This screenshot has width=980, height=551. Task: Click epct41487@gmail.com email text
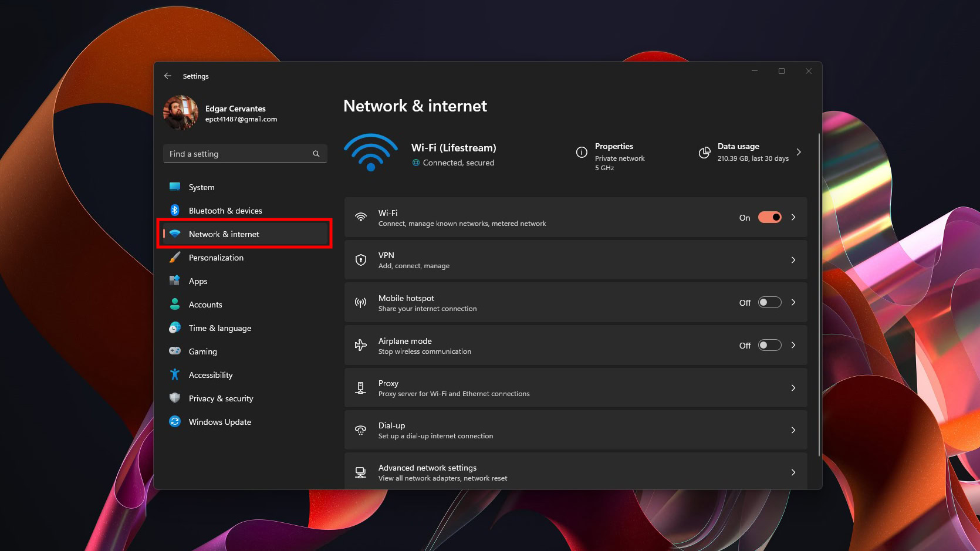coord(241,119)
